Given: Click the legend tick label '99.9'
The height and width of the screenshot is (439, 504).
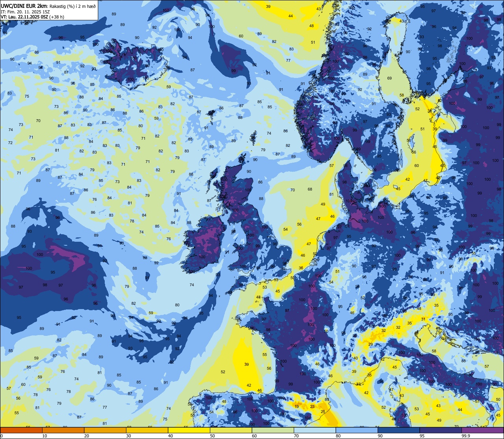Looking at the screenshot, I should pos(466,436).
